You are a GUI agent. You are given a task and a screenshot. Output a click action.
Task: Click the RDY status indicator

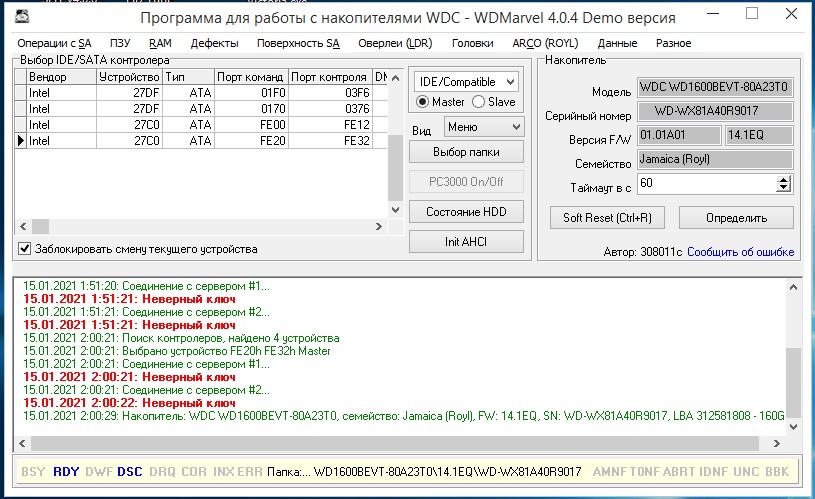point(66,471)
